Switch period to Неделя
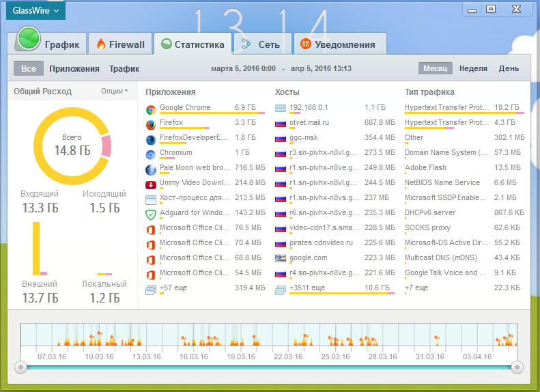540x392 pixels. [x=473, y=68]
